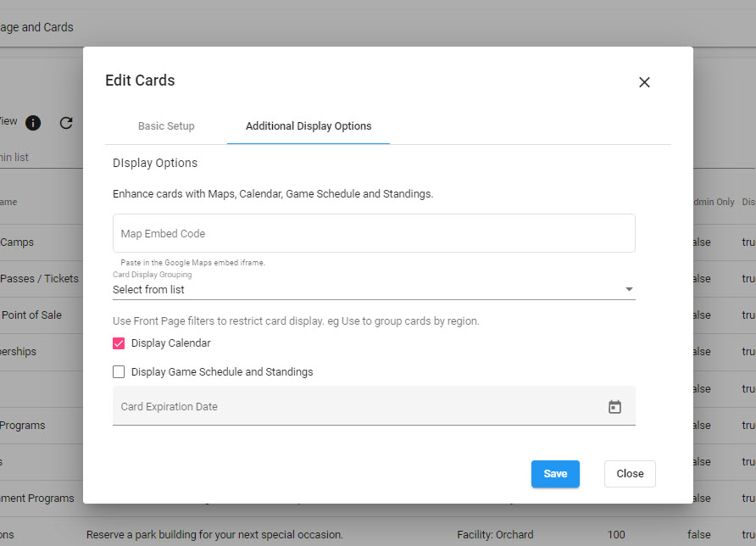This screenshot has width=756, height=546.
Task: Select the Point of Sale row
Action: (31, 315)
